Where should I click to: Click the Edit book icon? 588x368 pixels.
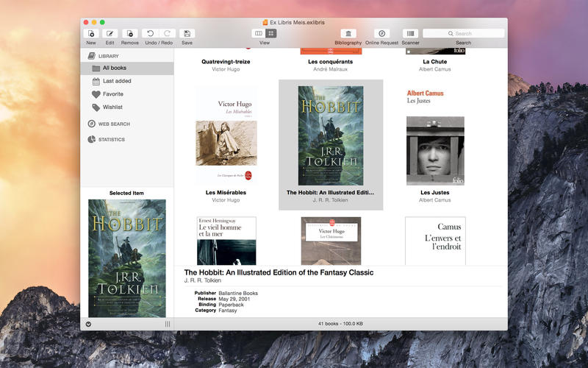click(x=110, y=33)
